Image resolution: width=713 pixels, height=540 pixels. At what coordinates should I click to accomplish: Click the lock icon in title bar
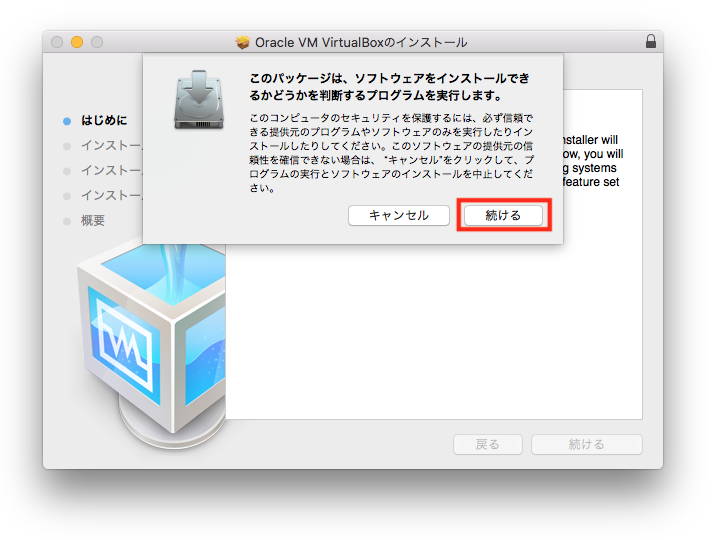click(x=651, y=41)
